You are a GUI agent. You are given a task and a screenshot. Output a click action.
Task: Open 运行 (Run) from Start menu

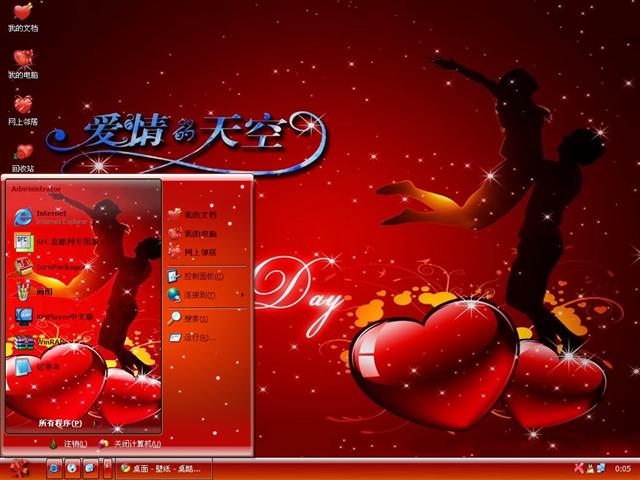[x=196, y=338]
